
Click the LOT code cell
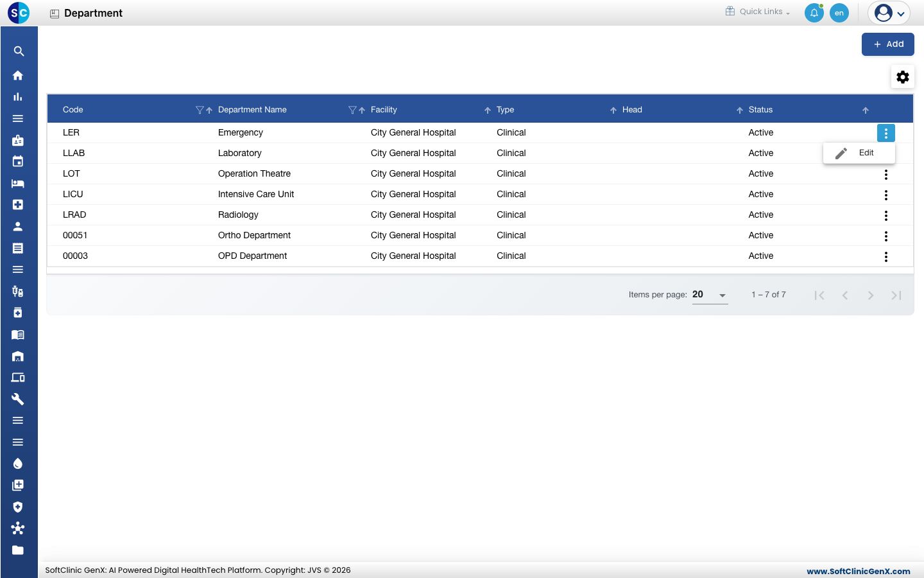71,173
